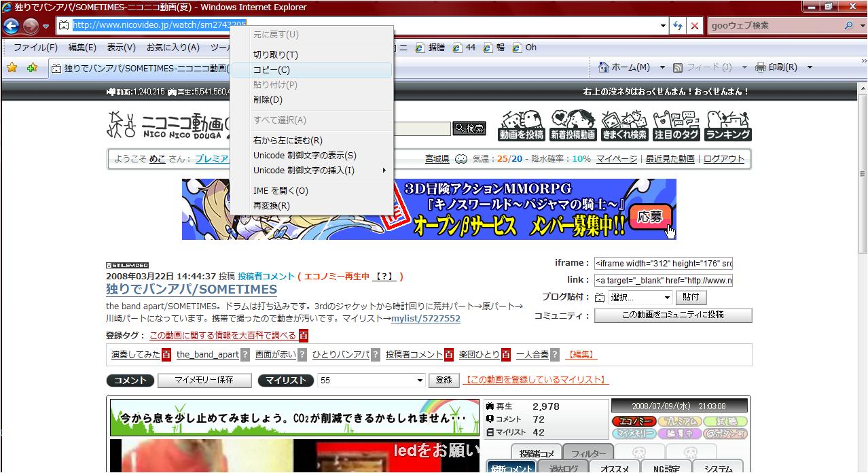Click the IE Forward navigation arrow
This screenshot has width=868, height=473.
31,26
